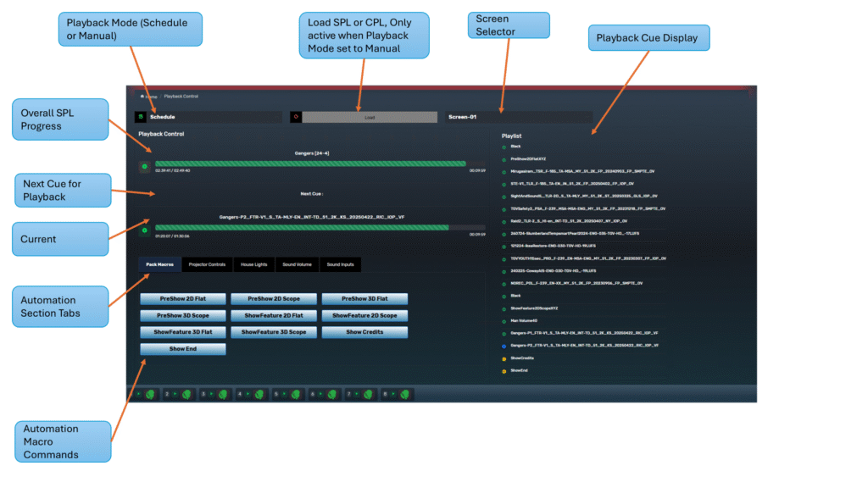This screenshot has width=868, height=488.
Task: Switch to the Projector Controls tab
Action: coord(207,265)
